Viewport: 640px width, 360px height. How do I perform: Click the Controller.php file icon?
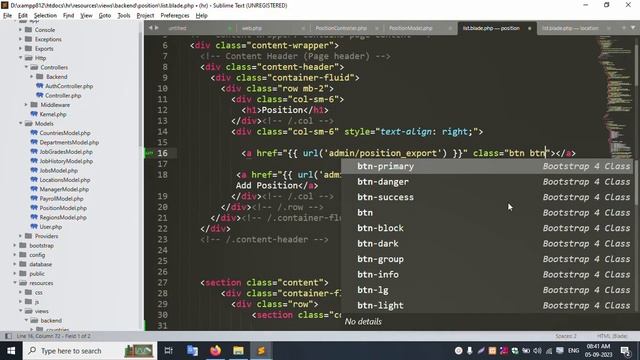coord(40,95)
